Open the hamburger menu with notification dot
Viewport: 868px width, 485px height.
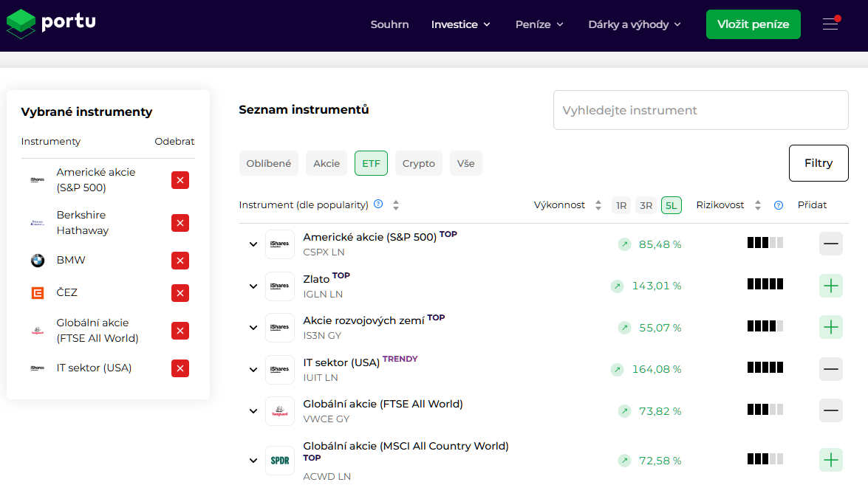point(830,24)
